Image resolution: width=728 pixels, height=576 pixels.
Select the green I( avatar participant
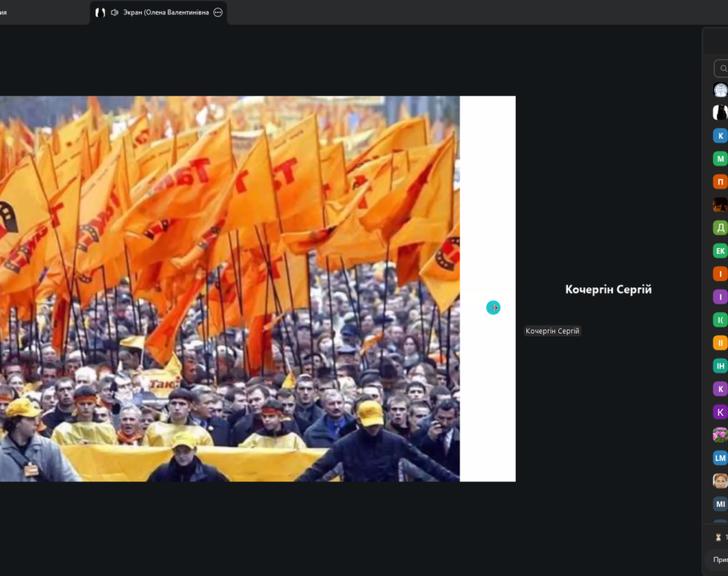click(x=720, y=320)
